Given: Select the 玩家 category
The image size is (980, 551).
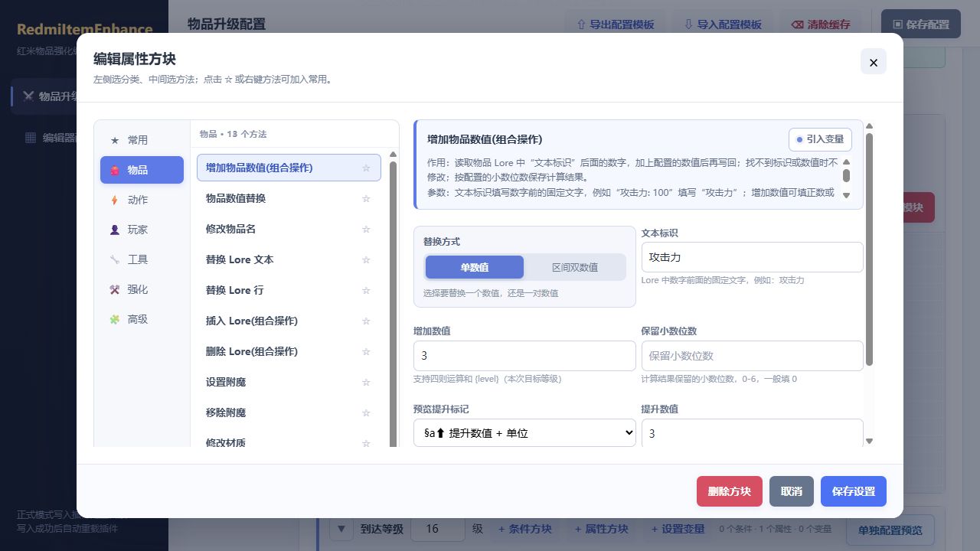Looking at the screenshot, I should click(x=142, y=230).
